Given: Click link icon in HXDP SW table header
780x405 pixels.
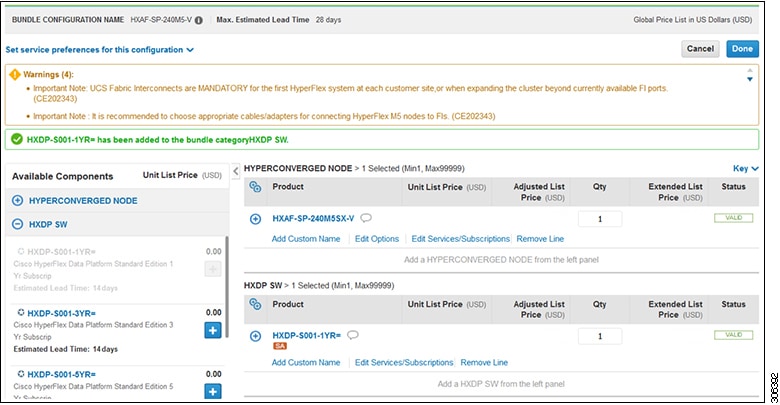Looking at the screenshot, I should (255, 304).
